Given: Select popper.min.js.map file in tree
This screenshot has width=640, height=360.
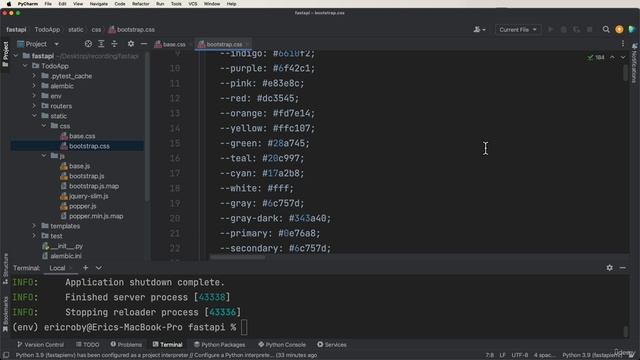Looking at the screenshot, I should [x=96, y=216].
